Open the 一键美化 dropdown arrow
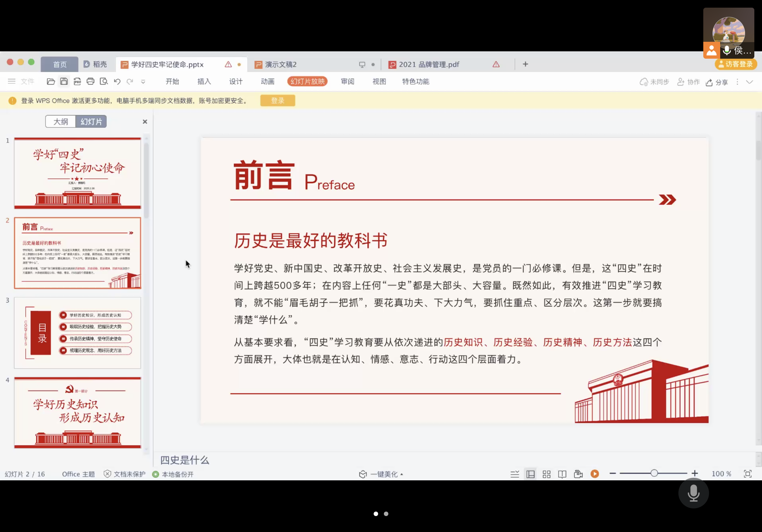762x532 pixels. point(401,474)
